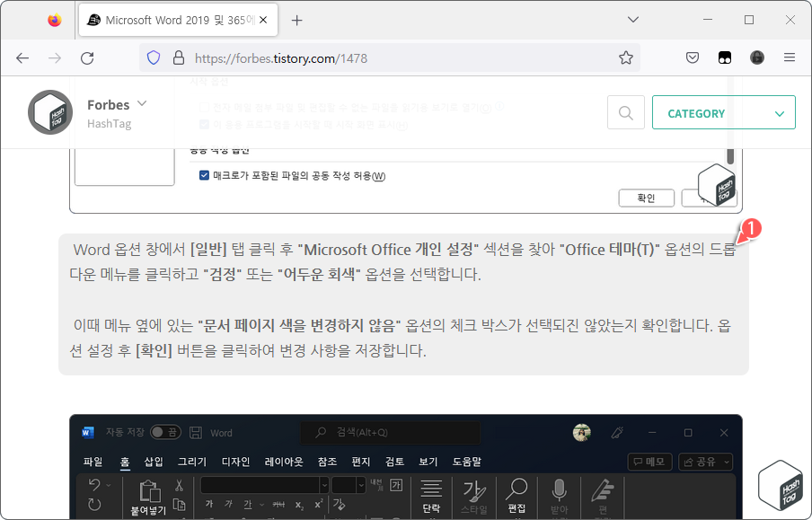
Task: Select the 디자인 tab in Word's ribbon
Action: (235, 462)
